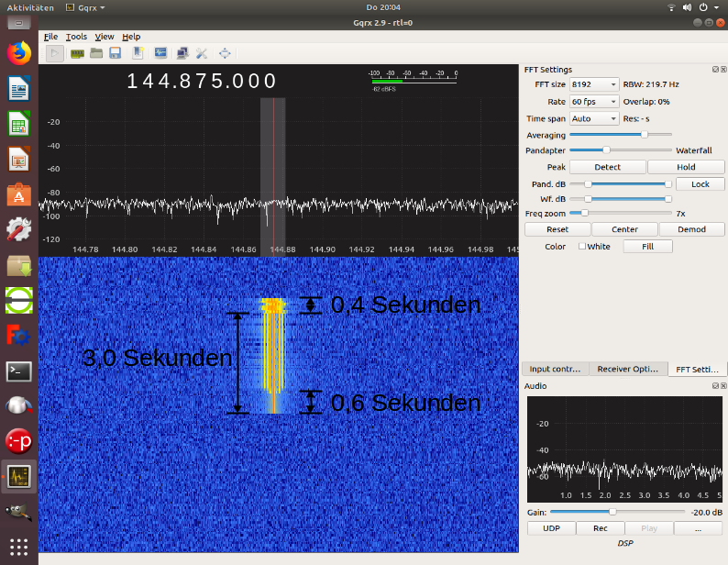Adjust the Freq zoom slider

click(621, 214)
